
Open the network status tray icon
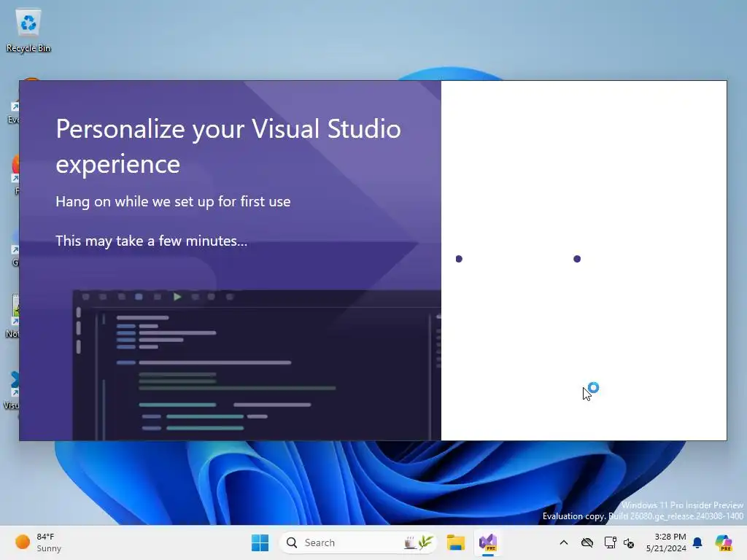coord(610,542)
